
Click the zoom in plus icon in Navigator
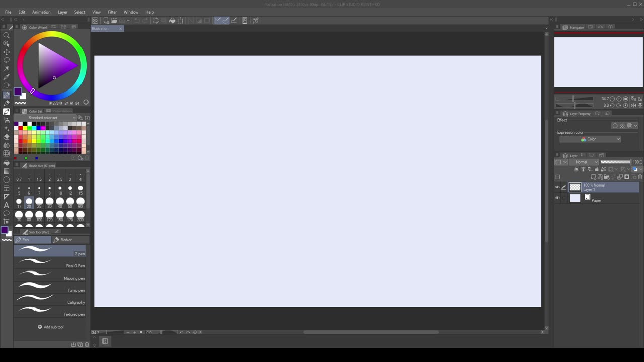[619, 99]
